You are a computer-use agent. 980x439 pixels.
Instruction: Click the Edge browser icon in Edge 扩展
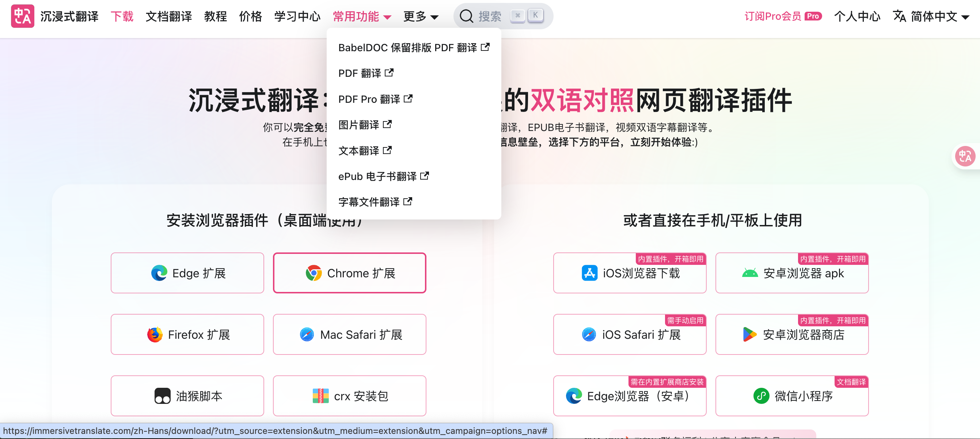(159, 273)
